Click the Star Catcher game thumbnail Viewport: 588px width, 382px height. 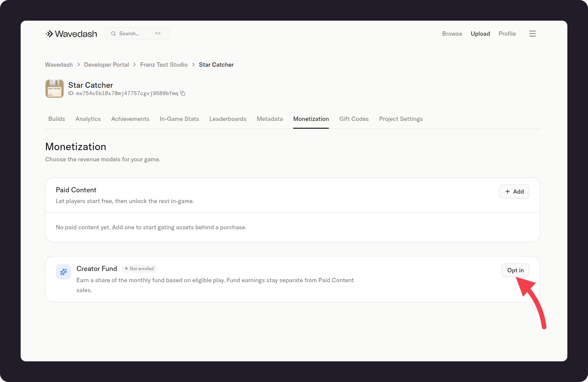[x=55, y=89]
